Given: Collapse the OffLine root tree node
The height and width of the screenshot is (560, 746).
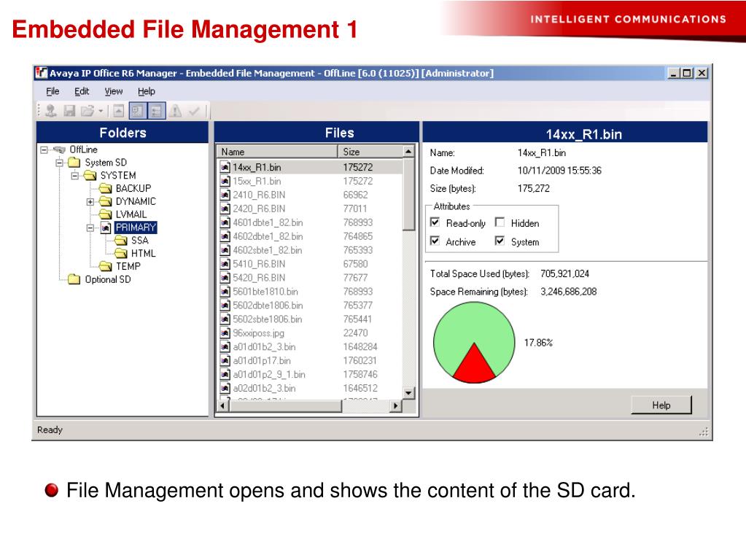Looking at the screenshot, I should (x=44, y=150).
